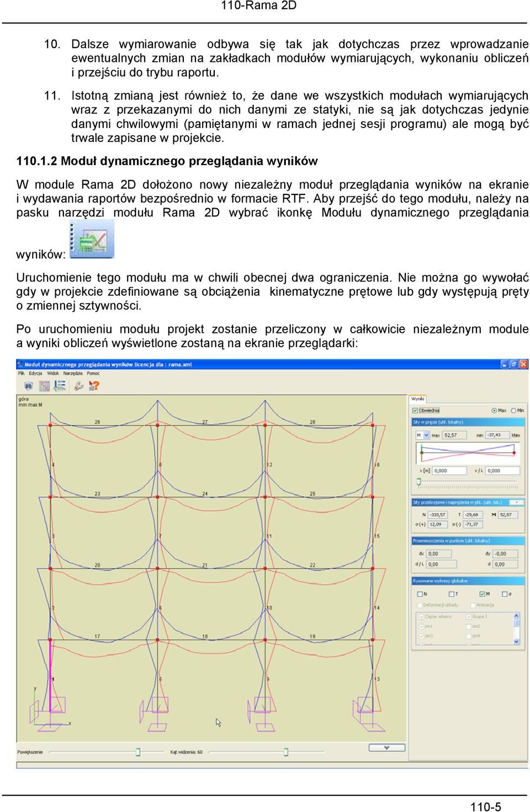Click the report list toolbar icon
Image resolution: width=530 pixels, height=812 pixels.
[60, 385]
